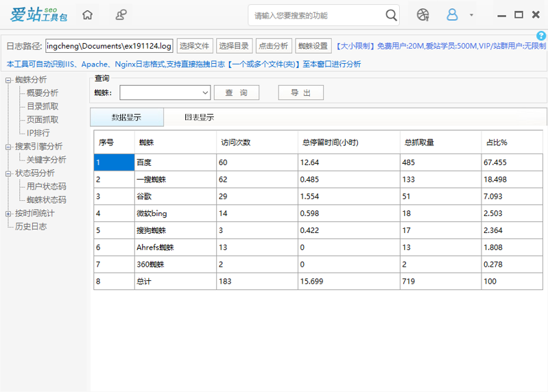
Task: Open the customer service contact icon
Action: (x=121, y=15)
